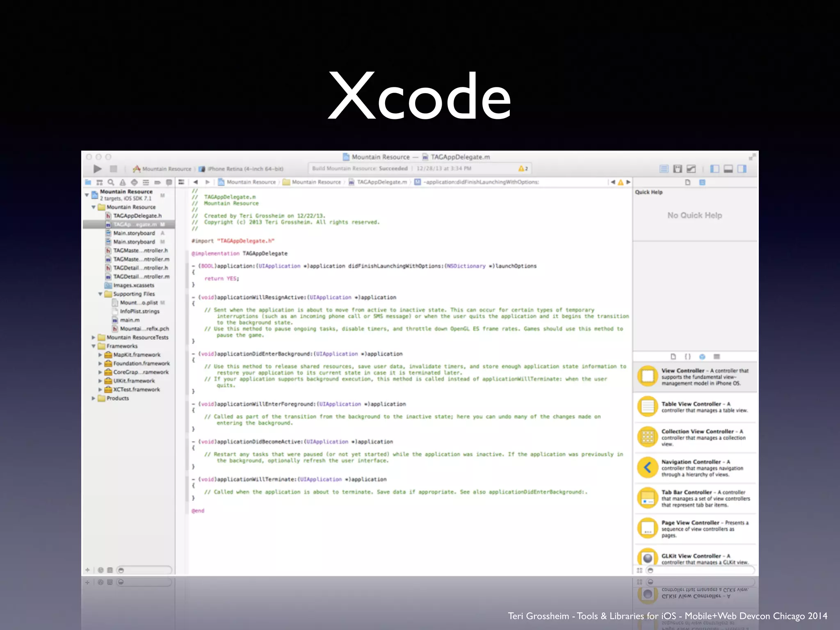The width and height of the screenshot is (840, 630).
Task: Switch to the Assistant editor
Action: coord(678,169)
